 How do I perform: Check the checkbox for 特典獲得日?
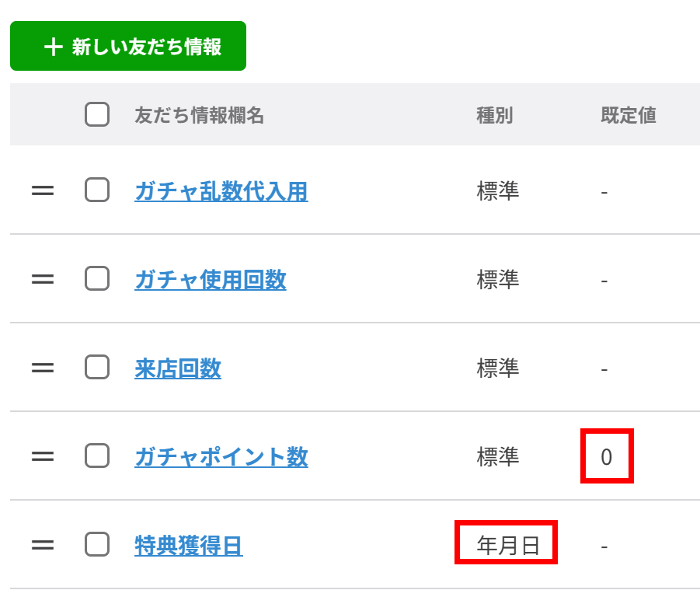(96, 545)
